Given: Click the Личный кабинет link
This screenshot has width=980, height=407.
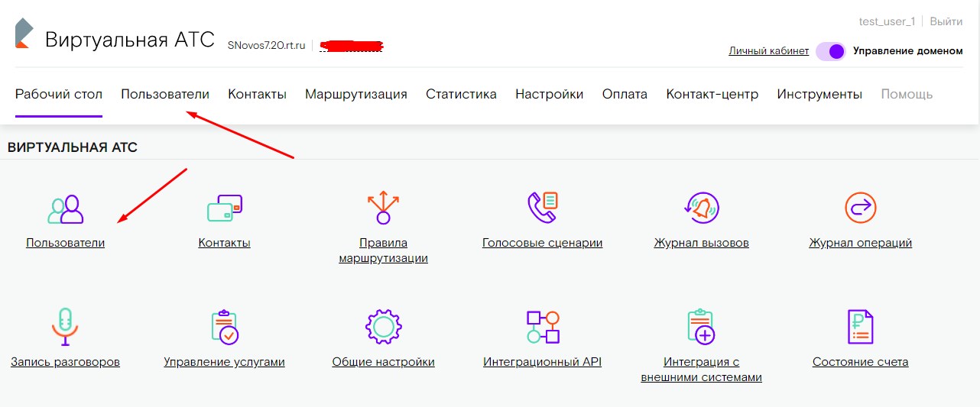Looking at the screenshot, I should click(x=769, y=51).
